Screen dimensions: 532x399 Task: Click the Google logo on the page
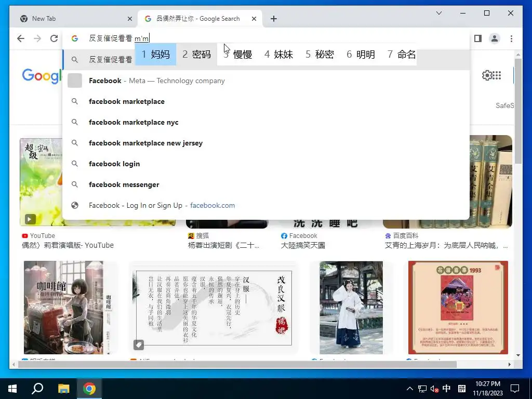pyautogui.click(x=42, y=76)
